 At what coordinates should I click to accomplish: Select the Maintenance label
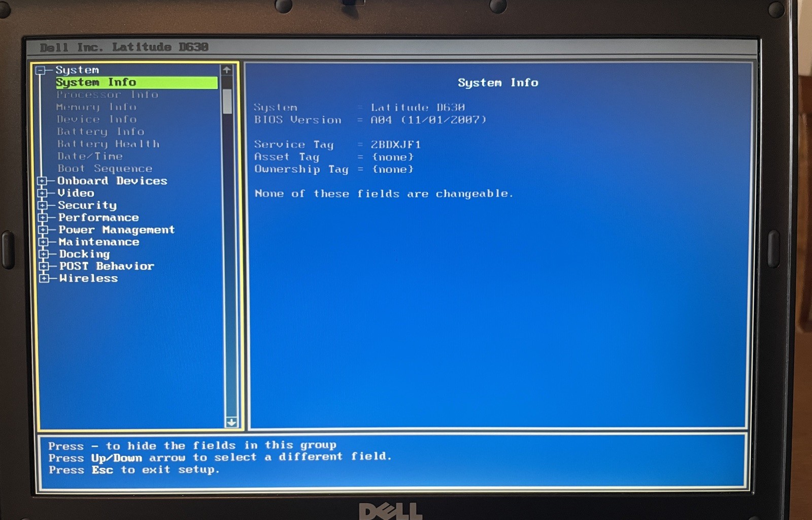pyautogui.click(x=99, y=242)
